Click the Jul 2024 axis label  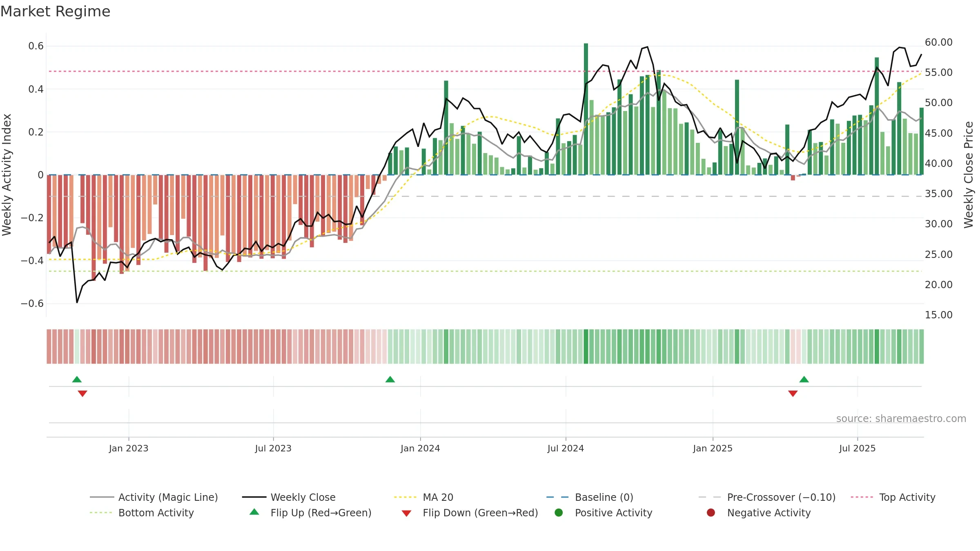coord(566,449)
